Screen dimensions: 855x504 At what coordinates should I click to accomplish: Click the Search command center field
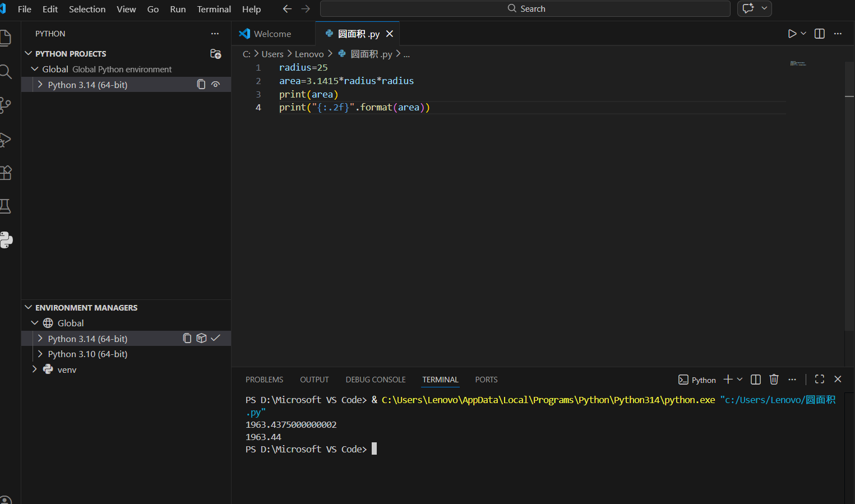(525, 9)
